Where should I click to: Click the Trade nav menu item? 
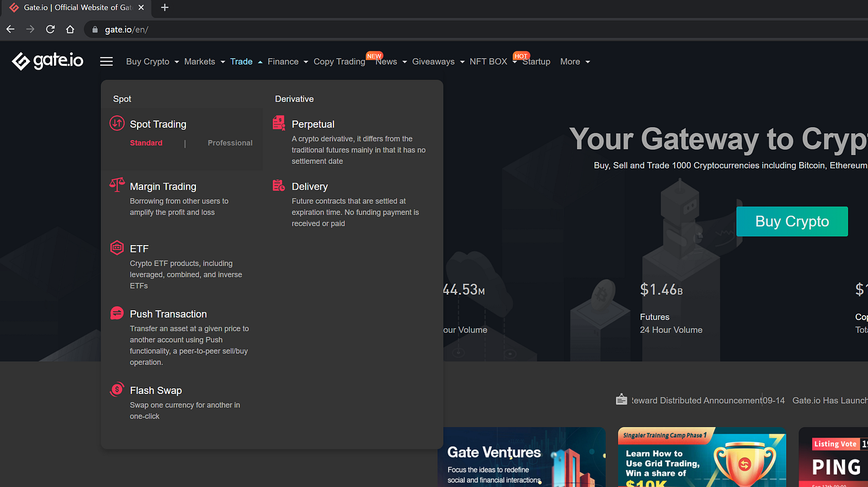coord(241,61)
